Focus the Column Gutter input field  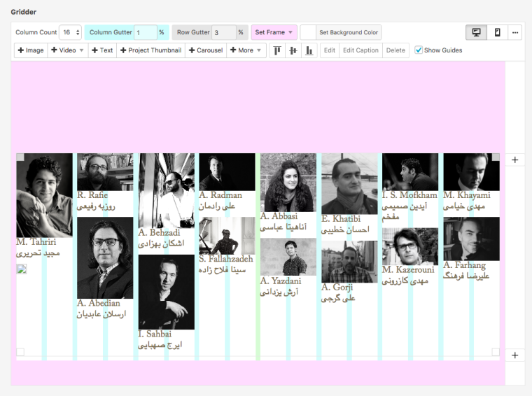click(146, 33)
